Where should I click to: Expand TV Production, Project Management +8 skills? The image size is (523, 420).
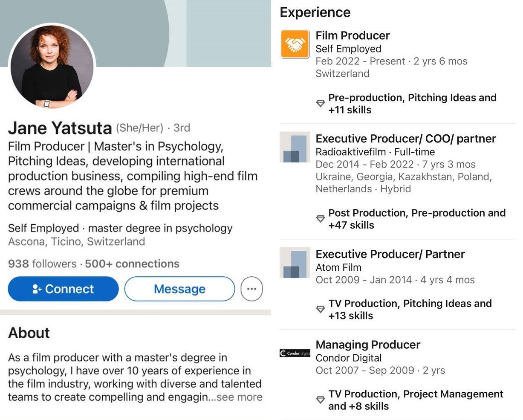tap(416, 400)
